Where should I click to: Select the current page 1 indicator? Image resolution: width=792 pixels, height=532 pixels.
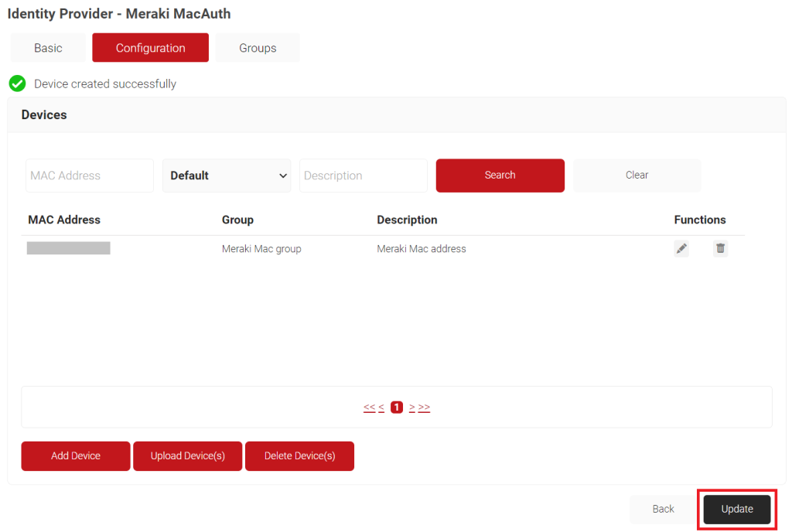(396, 407)
